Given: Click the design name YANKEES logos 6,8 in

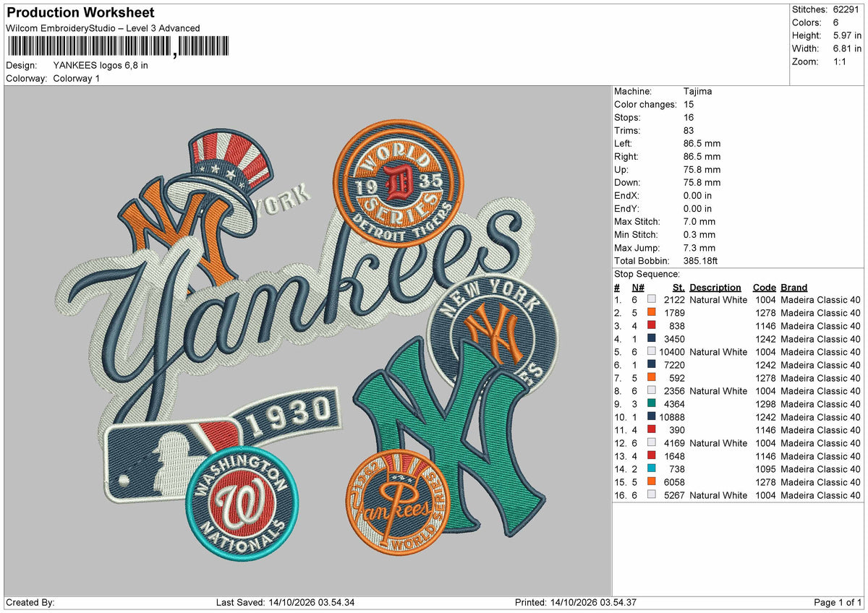Looking at the screenshot, I should (x=101, y=65).
